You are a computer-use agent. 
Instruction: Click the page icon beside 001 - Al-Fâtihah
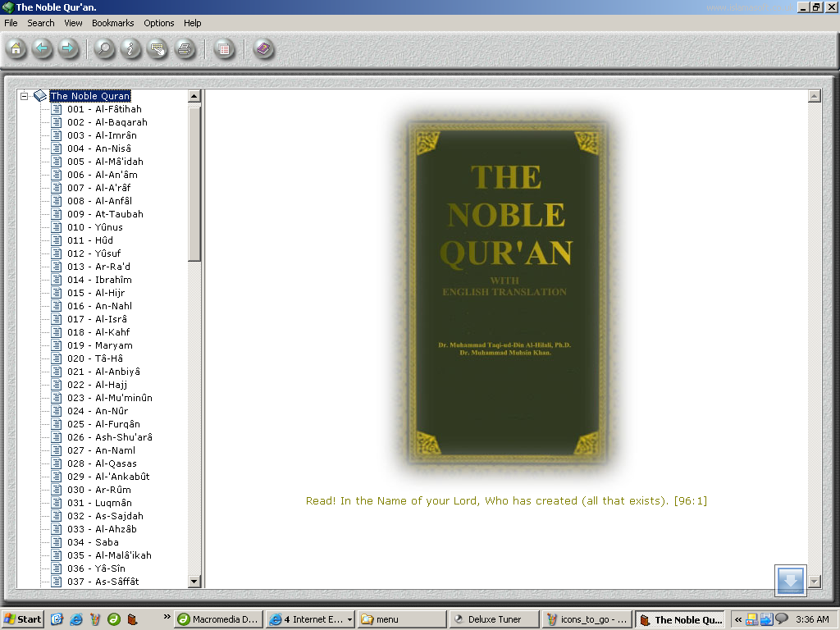57,109
